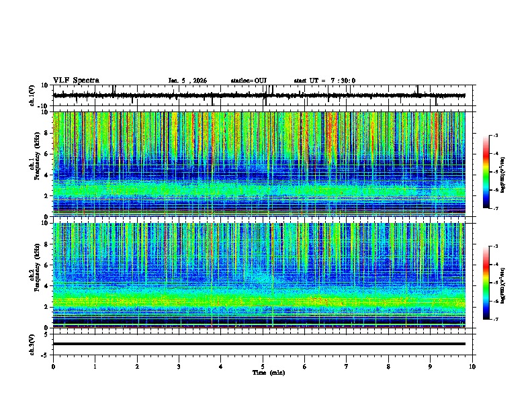
Task: Click the log(PSD) label beside ch.1 colorbar
Action: point(502,175)
